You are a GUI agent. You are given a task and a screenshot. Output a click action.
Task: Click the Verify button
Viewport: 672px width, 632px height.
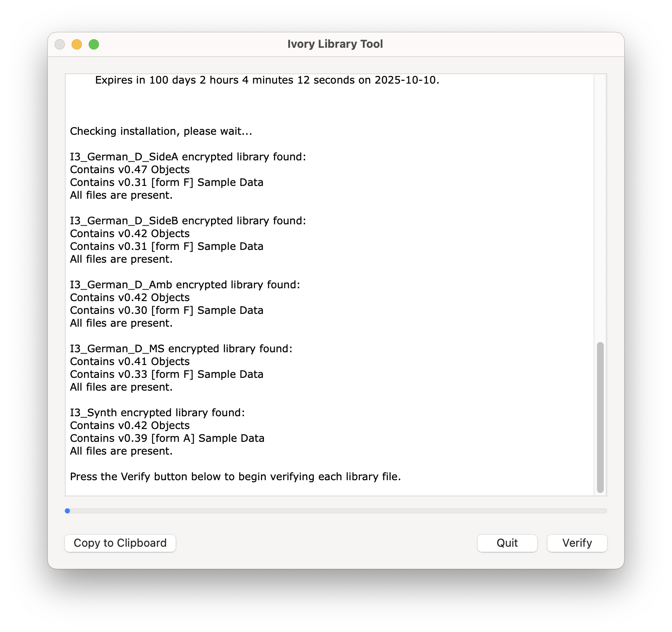(x=577, y=543)
